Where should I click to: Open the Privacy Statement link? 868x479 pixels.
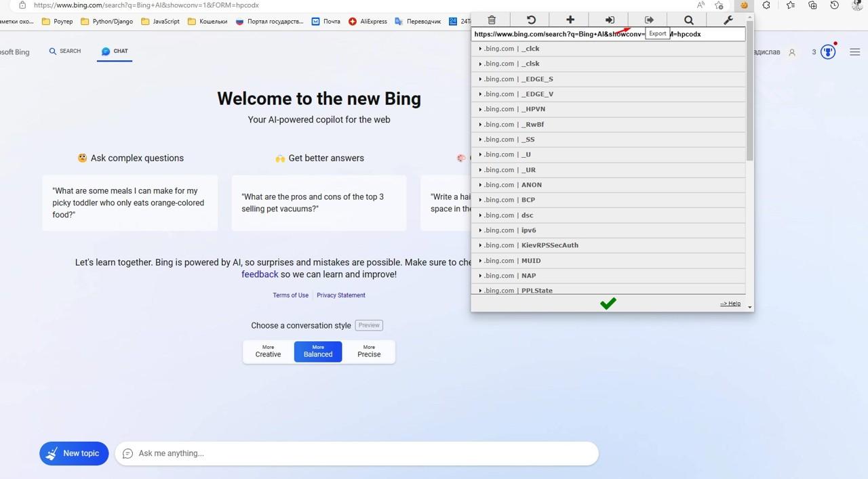(x=341, y=295)
